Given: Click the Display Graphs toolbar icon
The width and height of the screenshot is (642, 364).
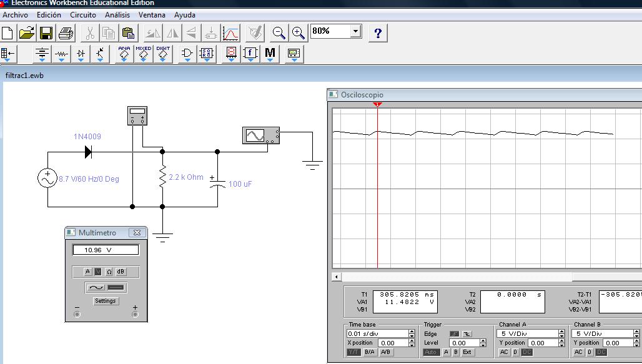Looking at the screenshot, I should point(231,33).
